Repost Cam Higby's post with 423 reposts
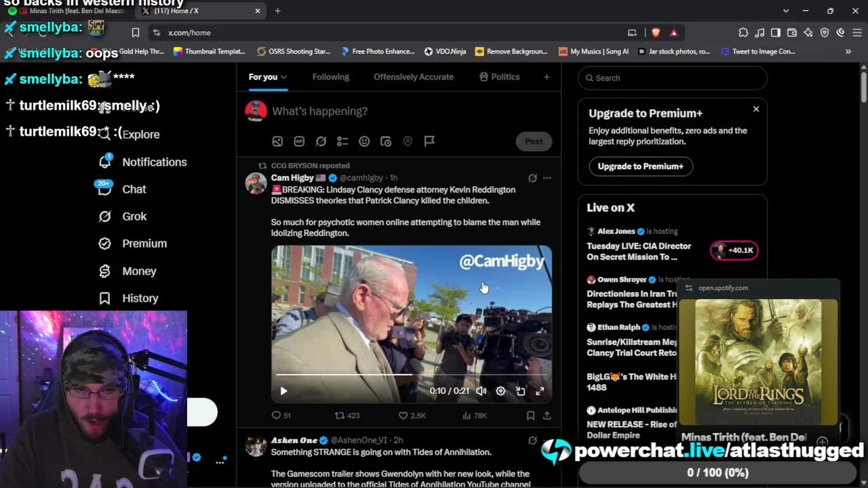This screenshot has width=868, height=488. pyautogui.click(x=347, y=415)
